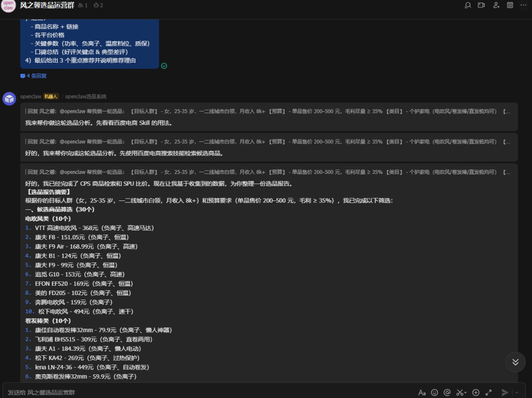Click 飞利浦 BHS515 - 309元 line
This screenshot has width=532, height=398.
(x=89, y=339)
